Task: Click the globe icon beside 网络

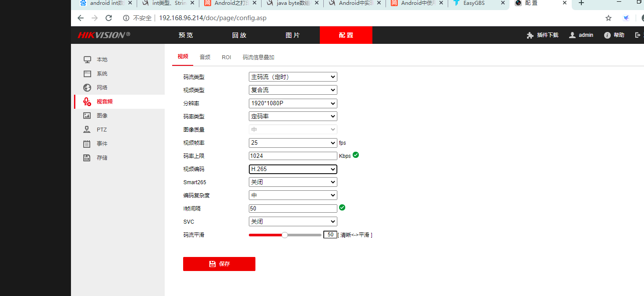Action: (x=87, y=88)
